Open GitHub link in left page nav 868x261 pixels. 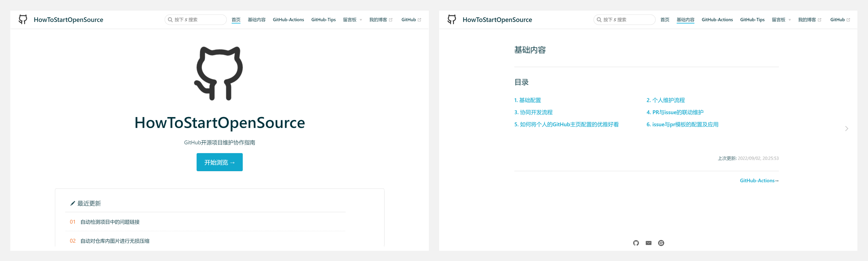(411, 20)
